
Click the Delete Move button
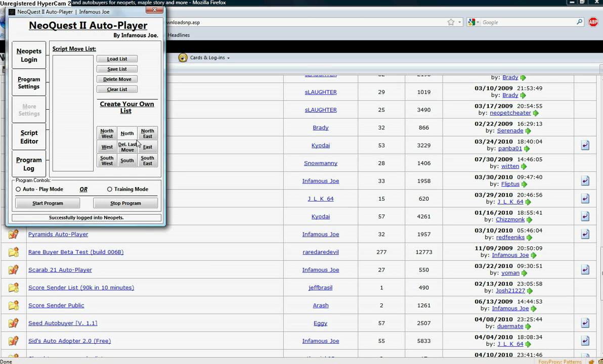point(117,79)
